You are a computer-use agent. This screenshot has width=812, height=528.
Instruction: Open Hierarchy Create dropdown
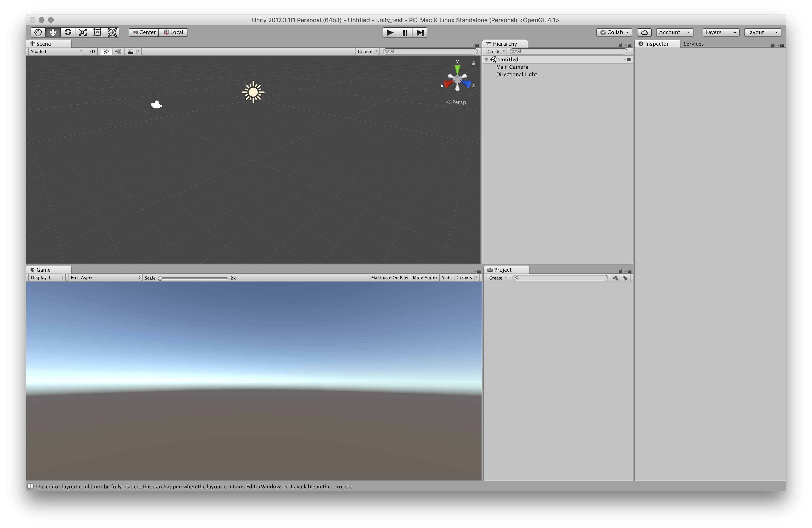[496, 52]
